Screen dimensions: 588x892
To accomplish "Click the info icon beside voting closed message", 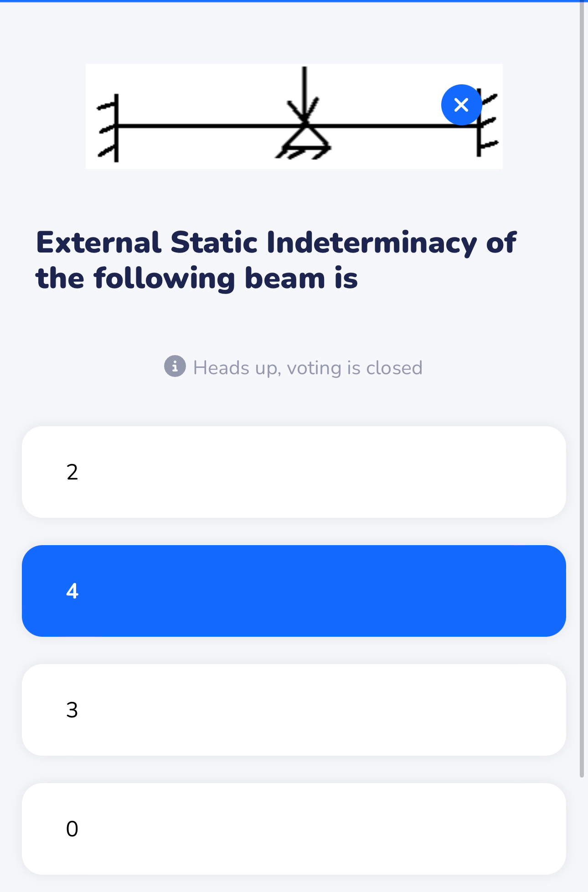I will click(175, 367).
